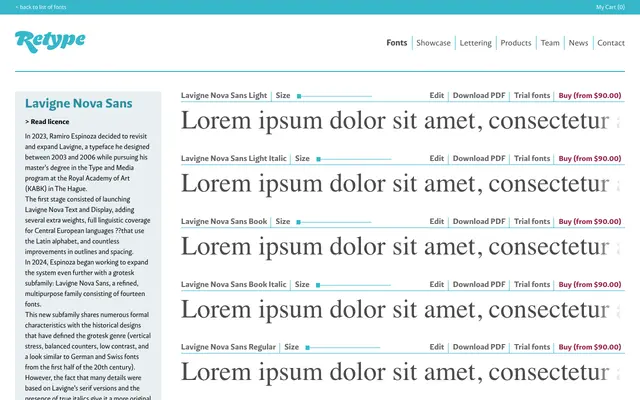This screenshot has height=400, width=640.
Task: Click the 'Lavigne Nova Sans Regular' font name label
Action: pos(228,347)
